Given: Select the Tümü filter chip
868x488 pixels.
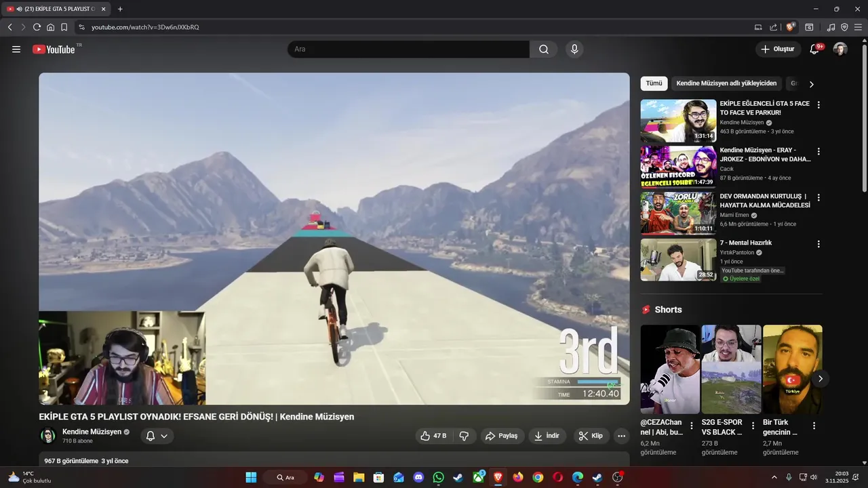Looking at the screenshot, I should tap(654, 83).
